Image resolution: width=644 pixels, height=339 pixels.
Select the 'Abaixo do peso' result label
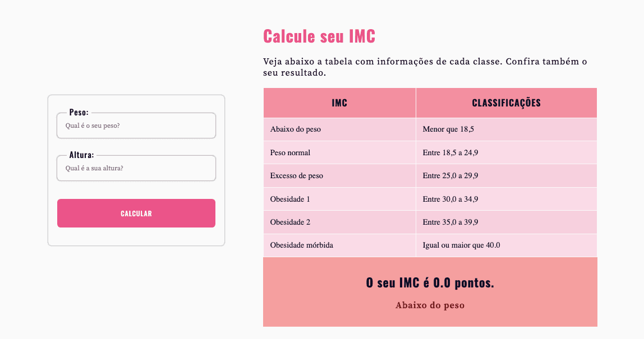pos(430,305)
